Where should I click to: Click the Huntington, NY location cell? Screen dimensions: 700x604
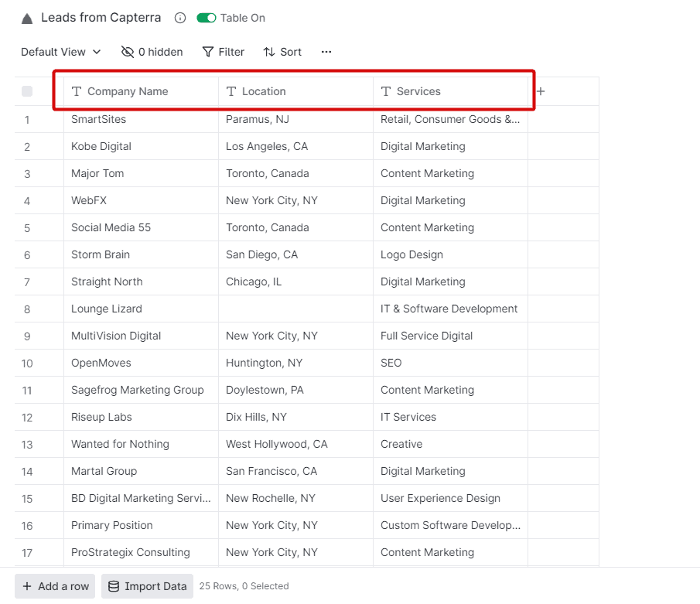tap(295, 363)
